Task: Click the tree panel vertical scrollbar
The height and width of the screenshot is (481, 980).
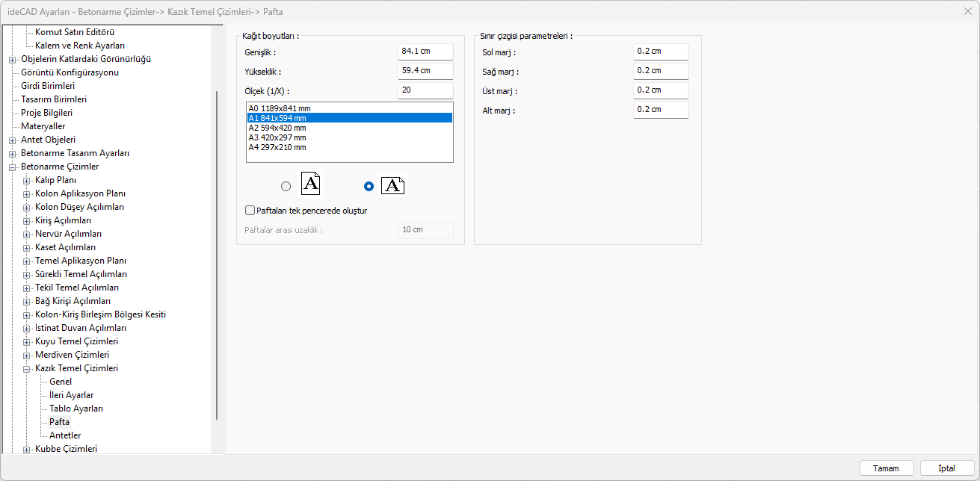Action: 217,254
